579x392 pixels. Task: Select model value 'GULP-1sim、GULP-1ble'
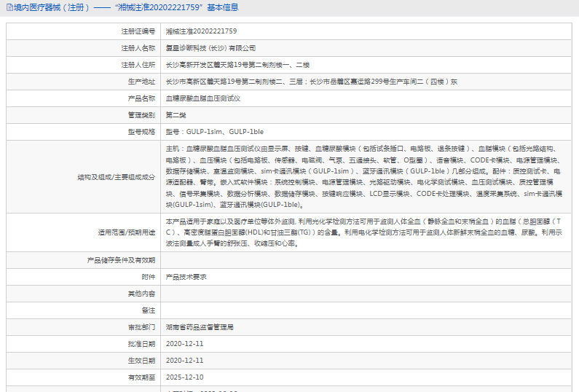click(x=225, y=132)
